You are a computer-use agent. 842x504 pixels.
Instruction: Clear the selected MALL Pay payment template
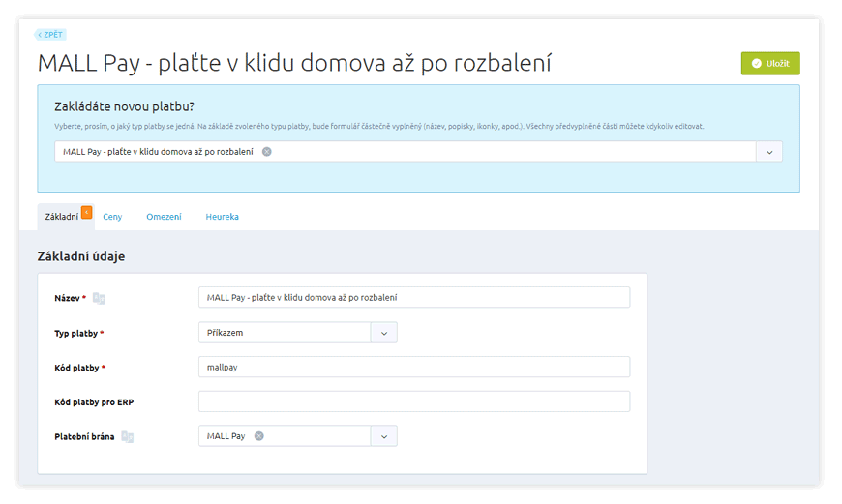266,152
